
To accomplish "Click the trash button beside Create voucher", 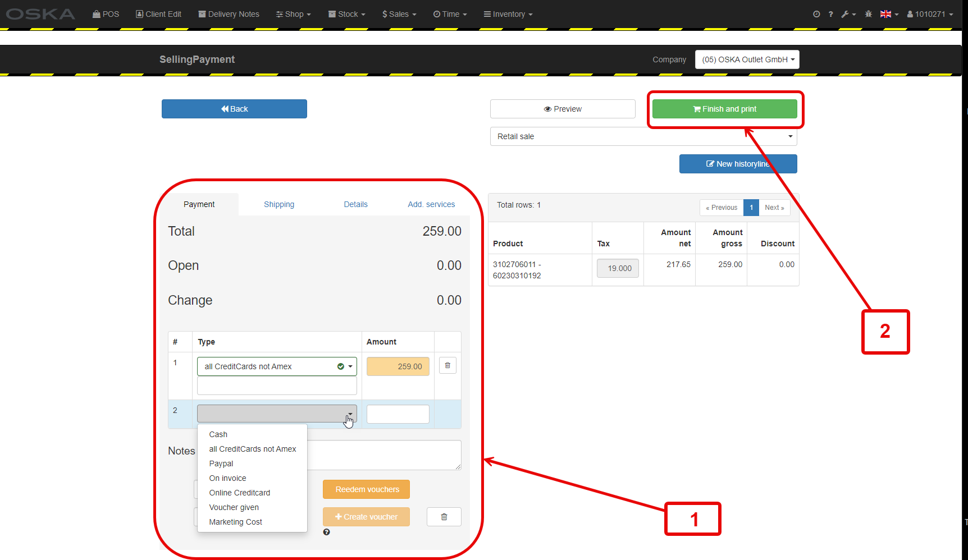I will click(444, 517).
